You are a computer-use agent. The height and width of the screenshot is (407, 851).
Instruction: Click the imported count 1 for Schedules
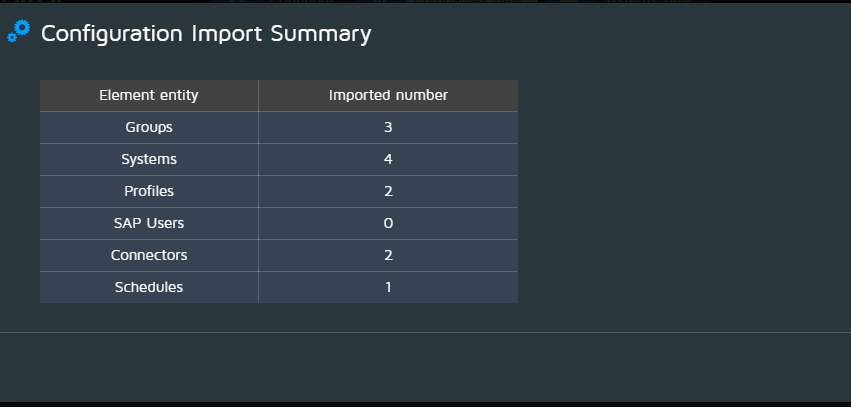click(x=388, y=288)
